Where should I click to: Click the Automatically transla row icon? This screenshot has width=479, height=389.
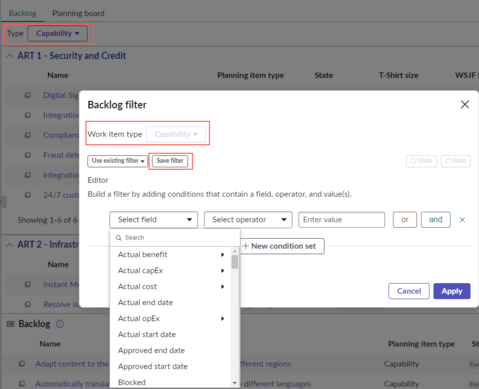click(22, 384)
